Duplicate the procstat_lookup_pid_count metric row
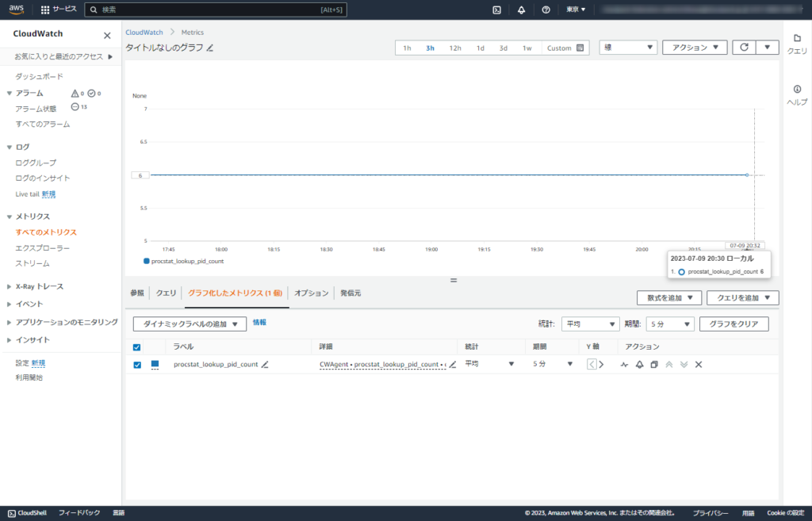The image size is (812, 521). pos(653,365)
